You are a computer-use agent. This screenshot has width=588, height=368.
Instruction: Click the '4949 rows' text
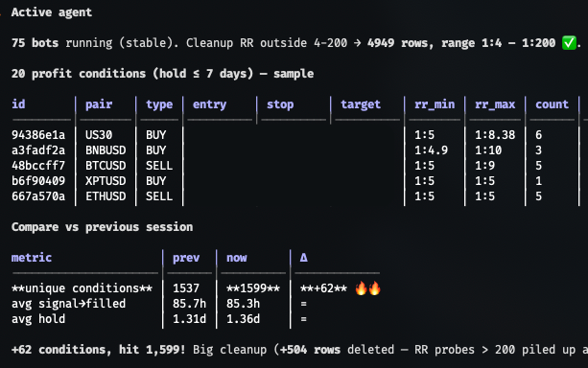398,43
